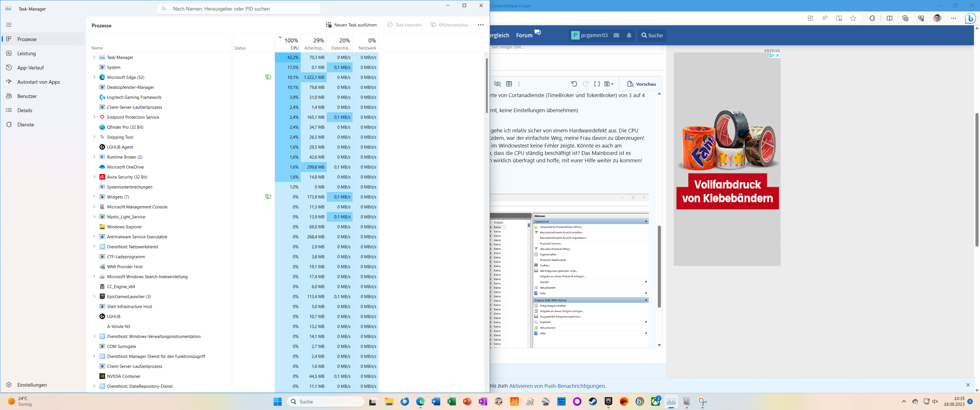Click the Task-Manager search field

[x=239, y=9]
